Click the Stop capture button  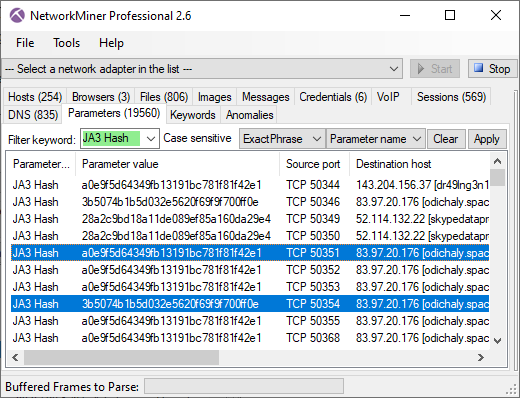492,69
